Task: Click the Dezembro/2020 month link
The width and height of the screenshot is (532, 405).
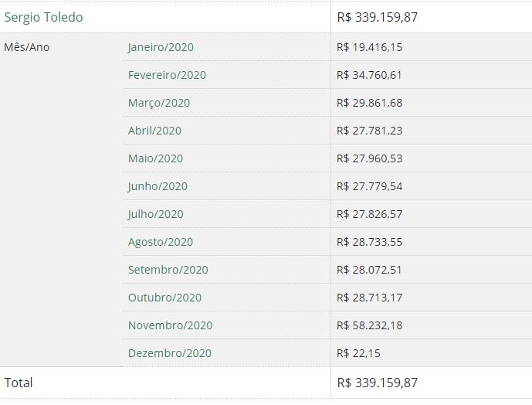Action: click(170, 353)
